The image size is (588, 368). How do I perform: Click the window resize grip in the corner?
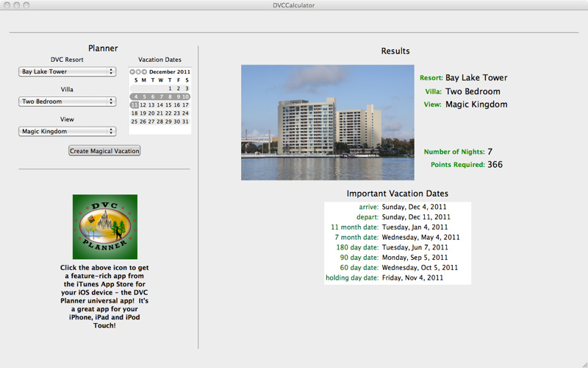tap(584, 364)
